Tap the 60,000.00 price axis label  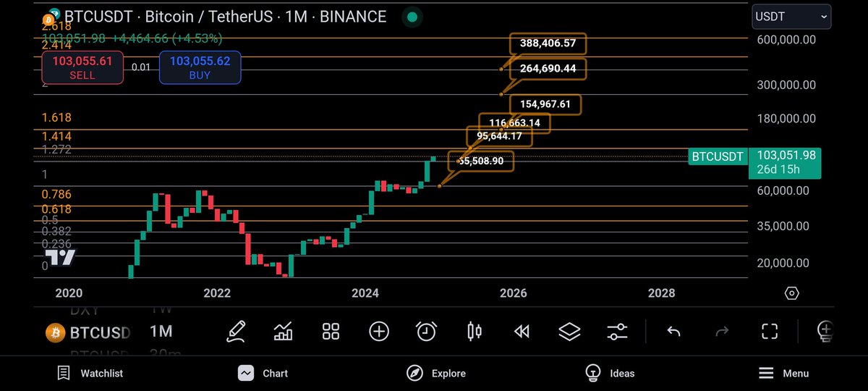(783, 190)
